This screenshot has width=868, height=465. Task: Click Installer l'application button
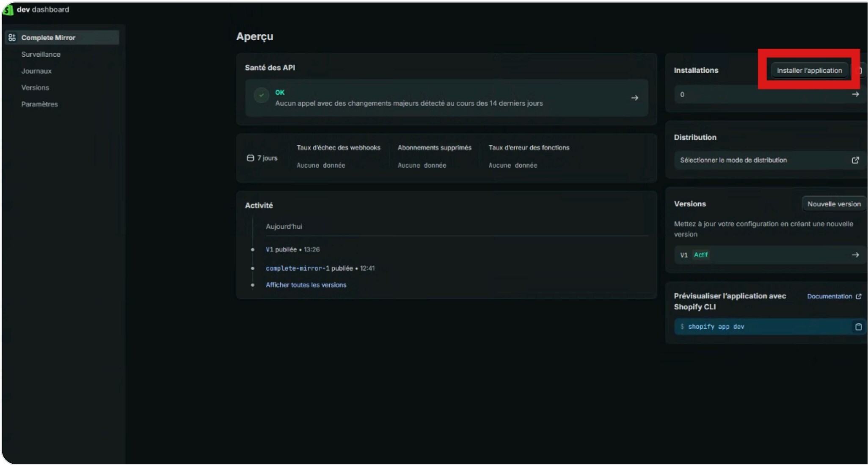coord(809,71)
